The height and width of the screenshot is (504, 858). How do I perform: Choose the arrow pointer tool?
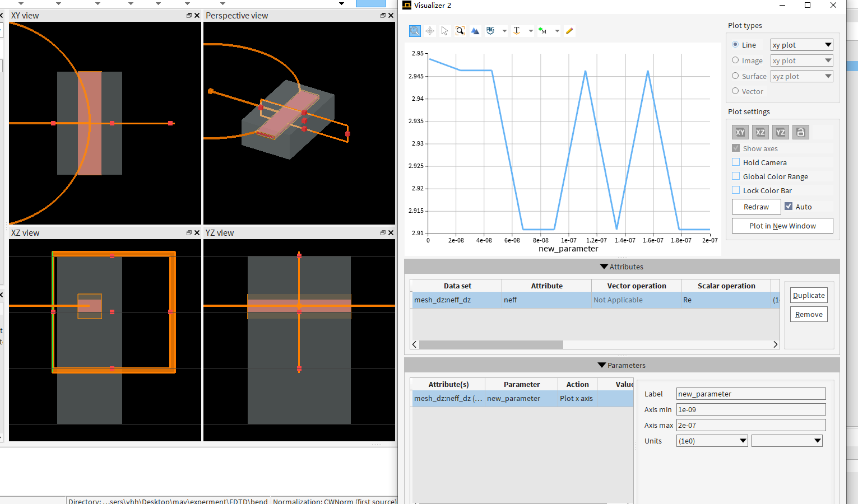[444, 31]
